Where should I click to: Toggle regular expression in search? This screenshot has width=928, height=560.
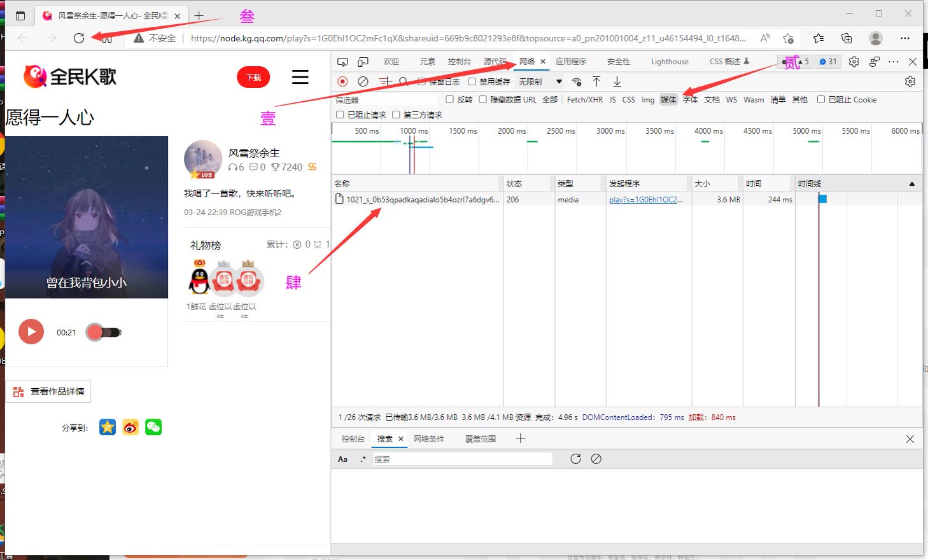pos(363,459)
